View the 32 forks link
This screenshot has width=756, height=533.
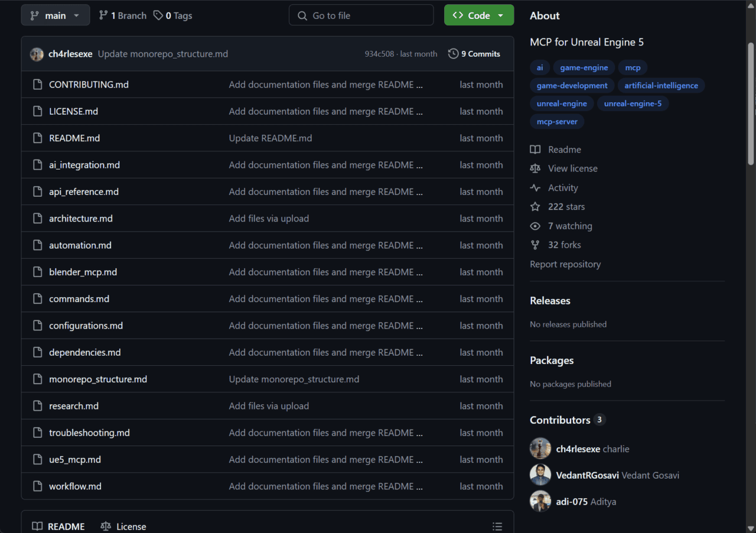pyautogui.click(x=556, y=245)
